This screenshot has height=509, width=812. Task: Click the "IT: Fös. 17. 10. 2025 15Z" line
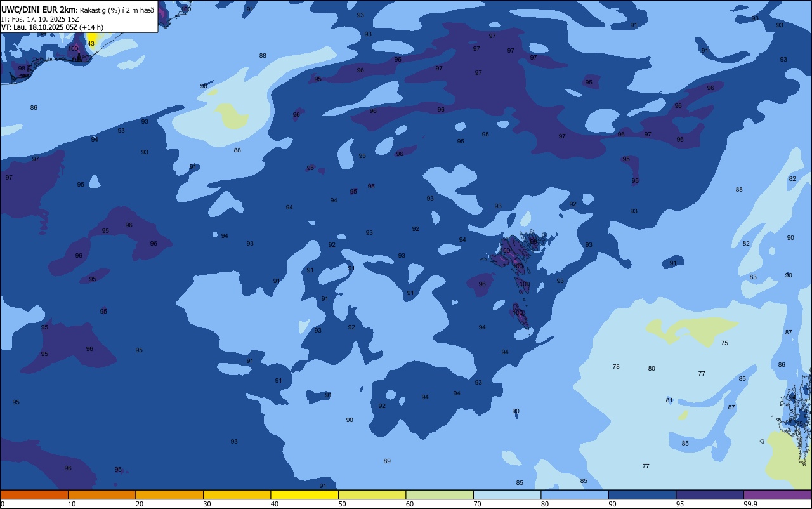[41, 19]
